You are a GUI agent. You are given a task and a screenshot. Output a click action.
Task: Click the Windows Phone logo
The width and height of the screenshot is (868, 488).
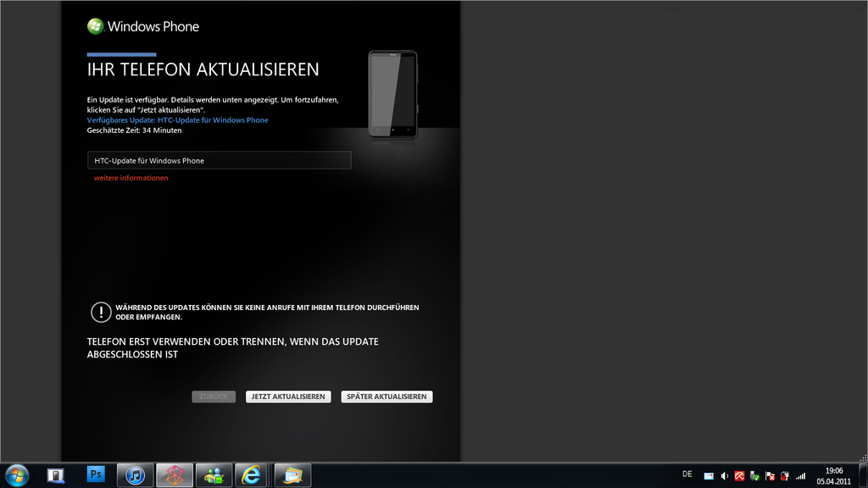pos(142,26)
